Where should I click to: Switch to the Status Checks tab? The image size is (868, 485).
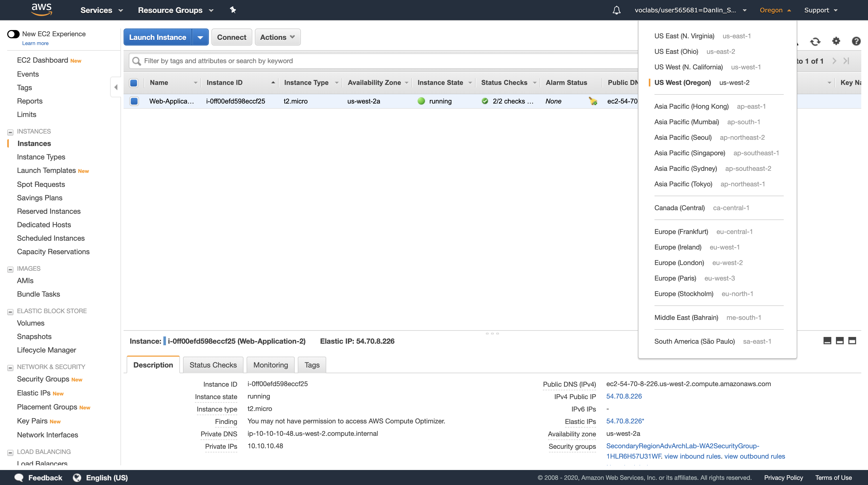(213, 365)
